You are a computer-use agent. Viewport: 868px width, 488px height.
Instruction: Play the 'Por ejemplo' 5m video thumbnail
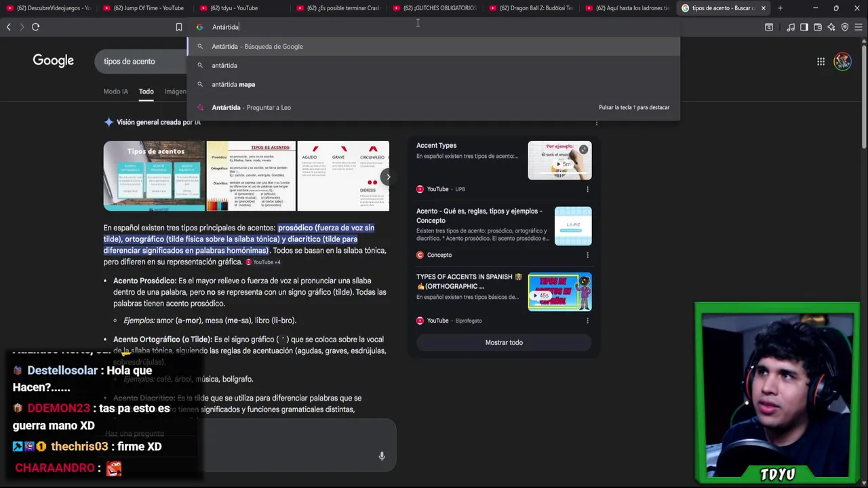click(x=559, y=161)
